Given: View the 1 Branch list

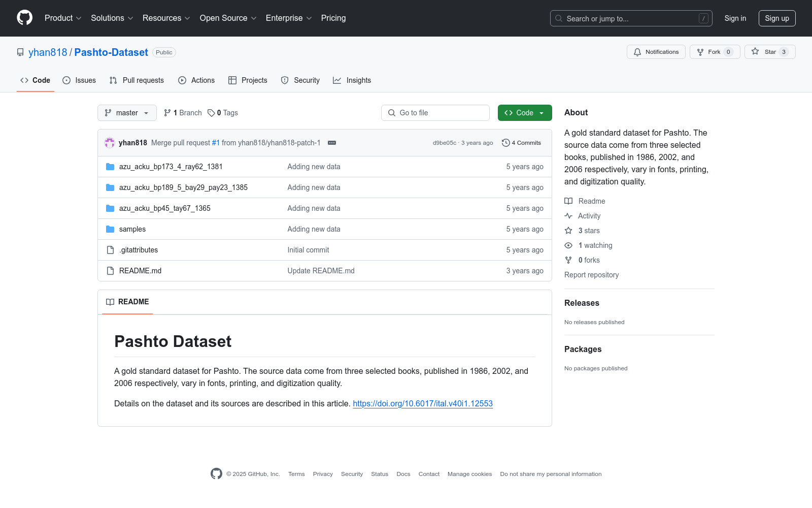Looking at the screenshot, I should 183,113.
